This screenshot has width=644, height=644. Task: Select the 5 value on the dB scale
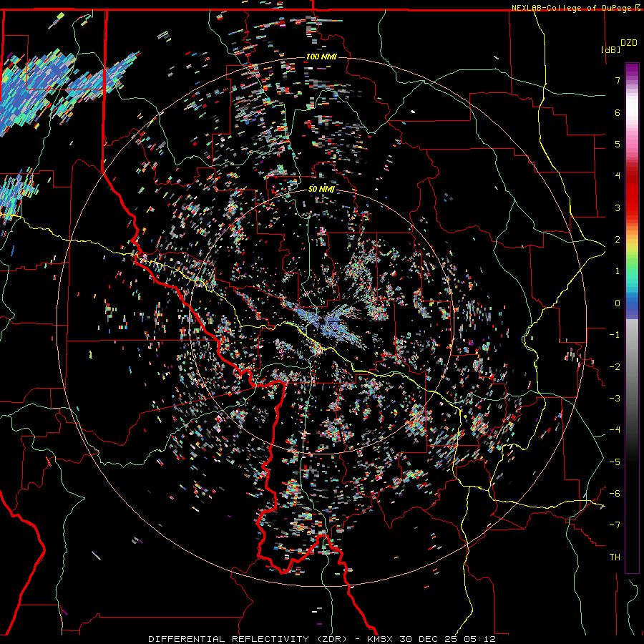[618, 144]
